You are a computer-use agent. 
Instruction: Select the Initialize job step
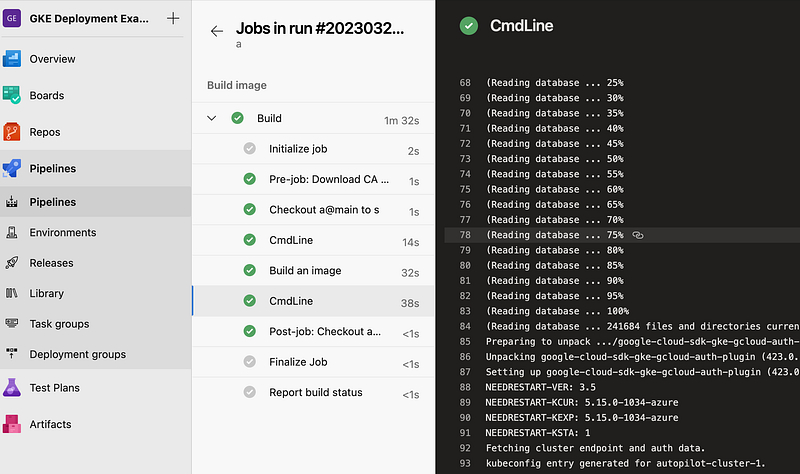(x=313, y=149)
